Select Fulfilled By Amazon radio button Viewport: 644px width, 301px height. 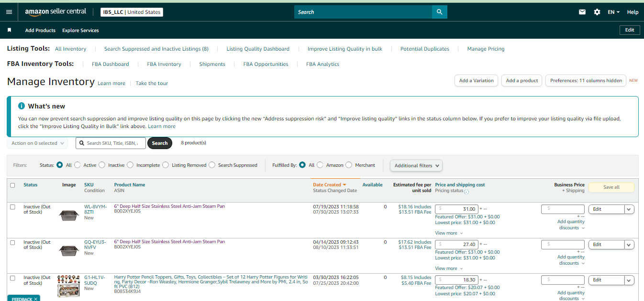coord(320,165)
